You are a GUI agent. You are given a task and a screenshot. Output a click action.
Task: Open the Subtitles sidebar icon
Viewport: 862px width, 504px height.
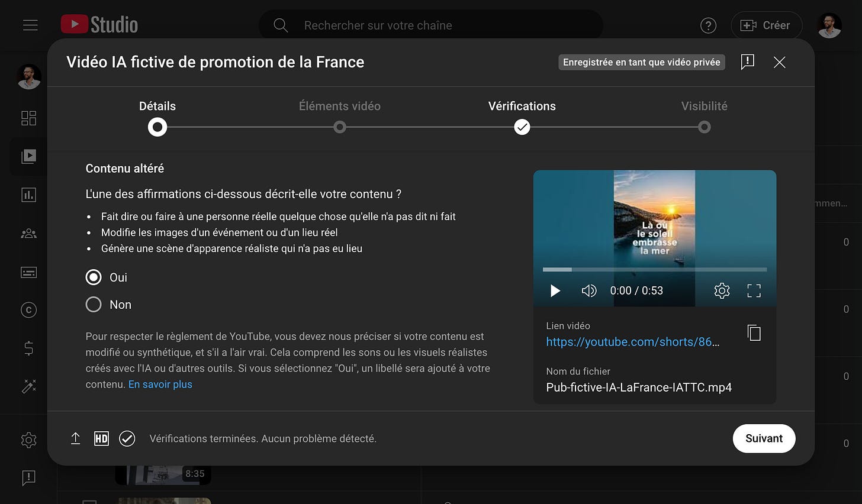point(29,272)
